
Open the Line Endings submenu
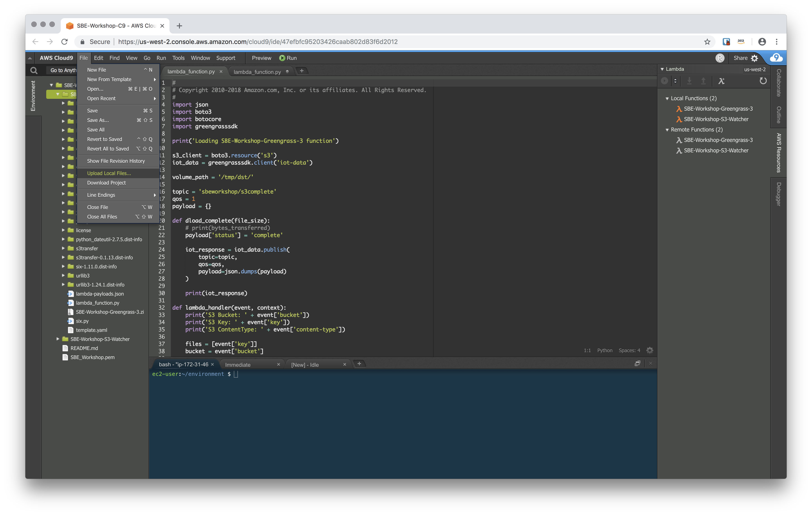point(118,195)
